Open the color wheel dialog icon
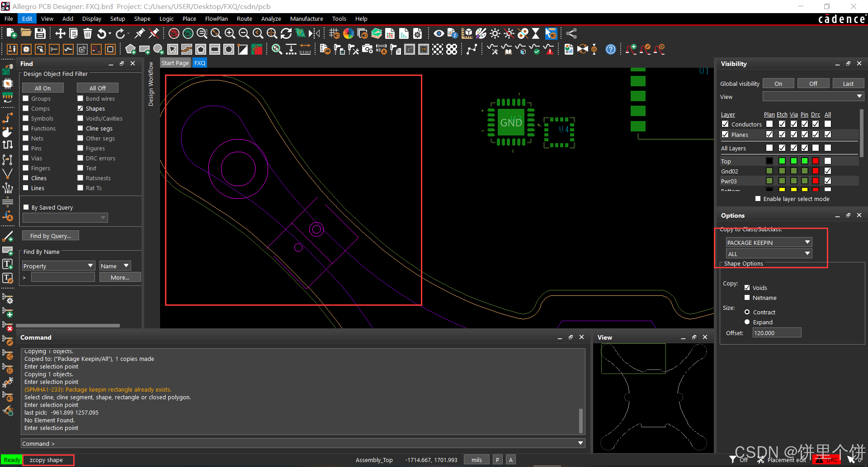The image size is (868, 467). [x=348, y=33]
